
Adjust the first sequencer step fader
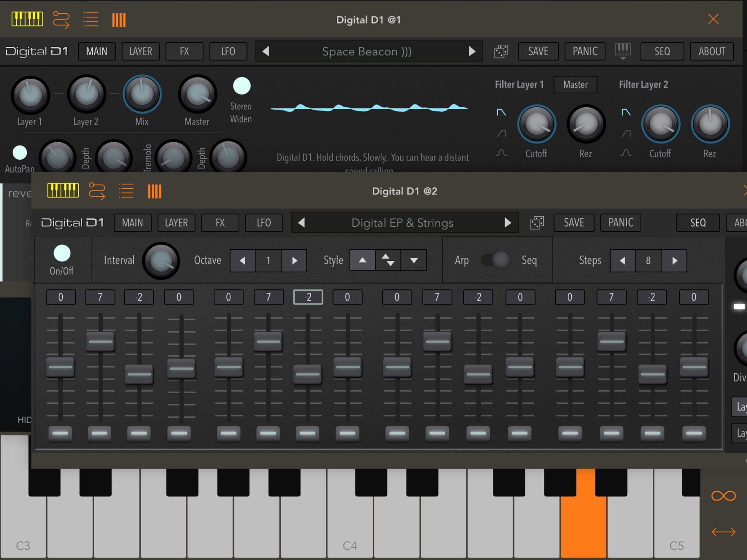60,368
